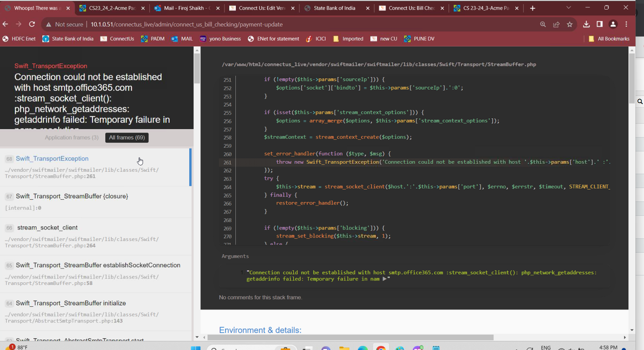
Task: View the Not secure site info
Action: (65, 24)
